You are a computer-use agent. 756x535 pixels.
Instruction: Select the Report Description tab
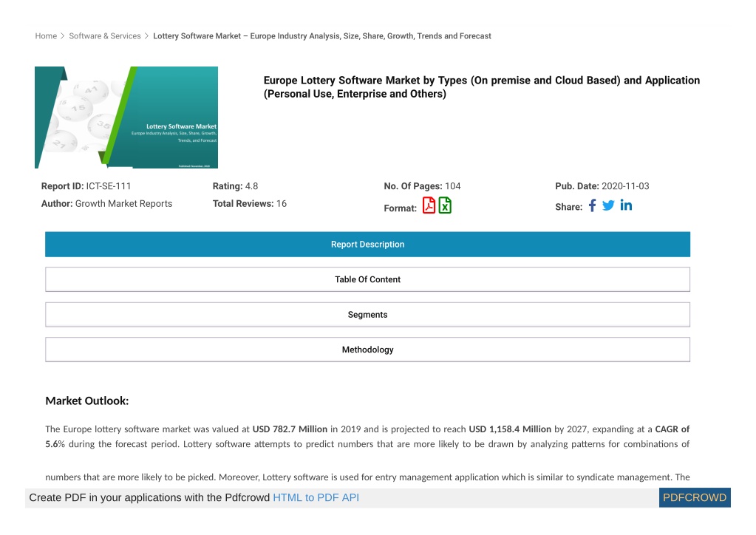(x=367, y=245)
